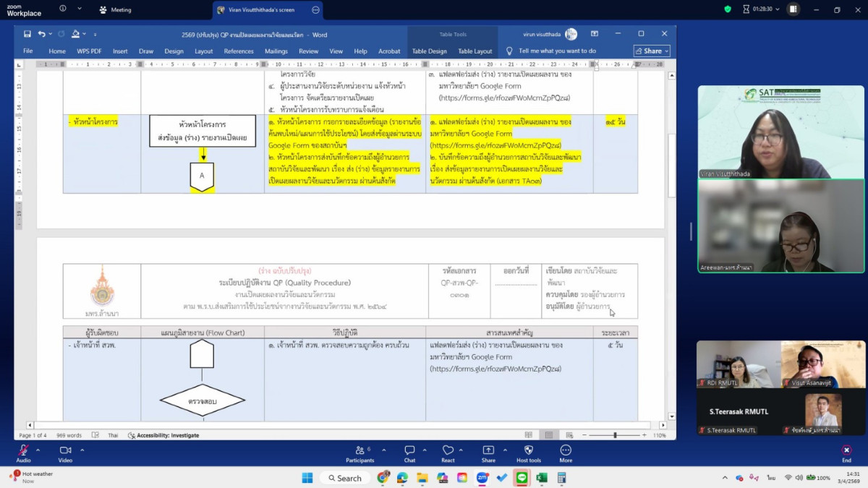Open Host tools shield icon

[x=528, y=450]
